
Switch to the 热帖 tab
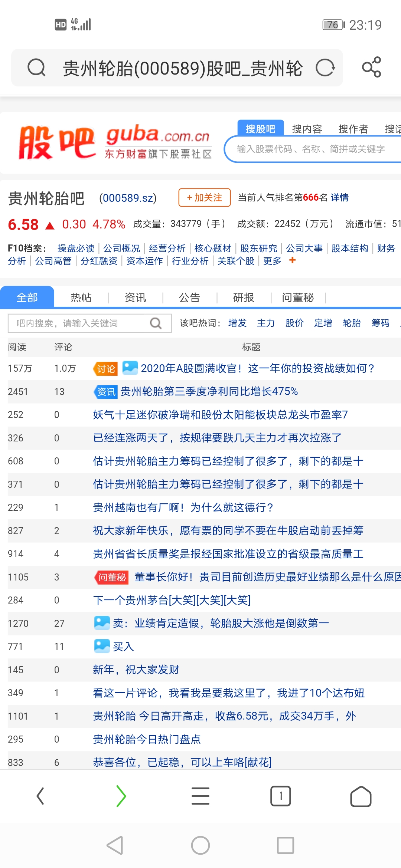(x=81, y=297)
